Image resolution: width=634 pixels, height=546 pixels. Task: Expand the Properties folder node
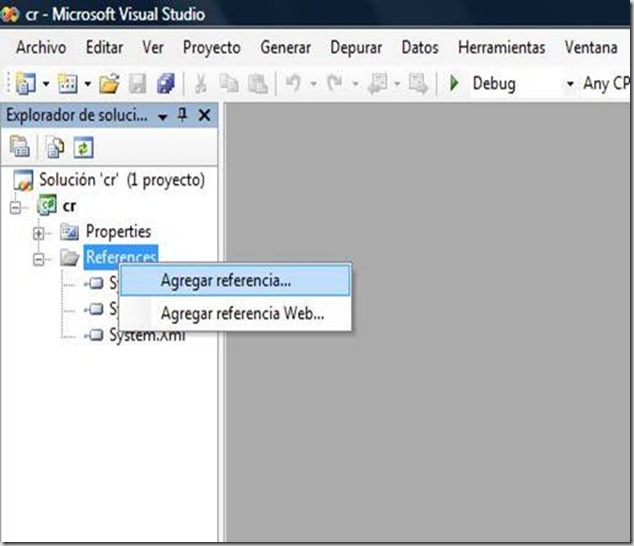[39, 233]
